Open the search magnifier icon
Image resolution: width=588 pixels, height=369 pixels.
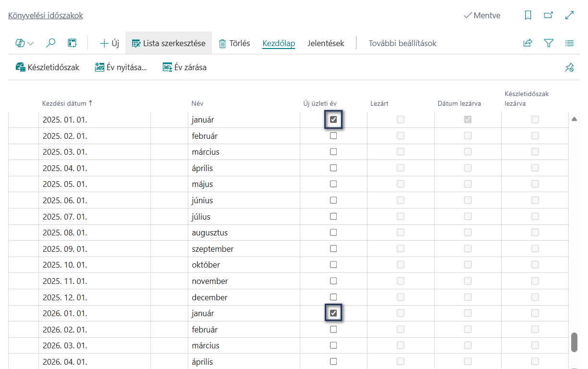[x=50, y=43]
